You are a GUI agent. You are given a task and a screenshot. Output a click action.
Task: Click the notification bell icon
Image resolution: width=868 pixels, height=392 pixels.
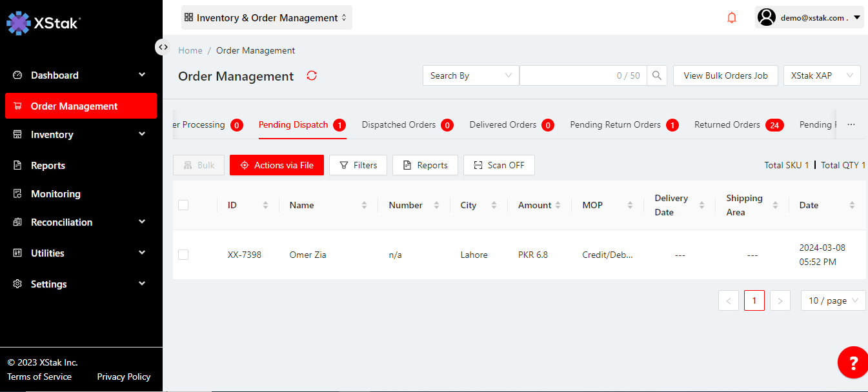point(732,18)
